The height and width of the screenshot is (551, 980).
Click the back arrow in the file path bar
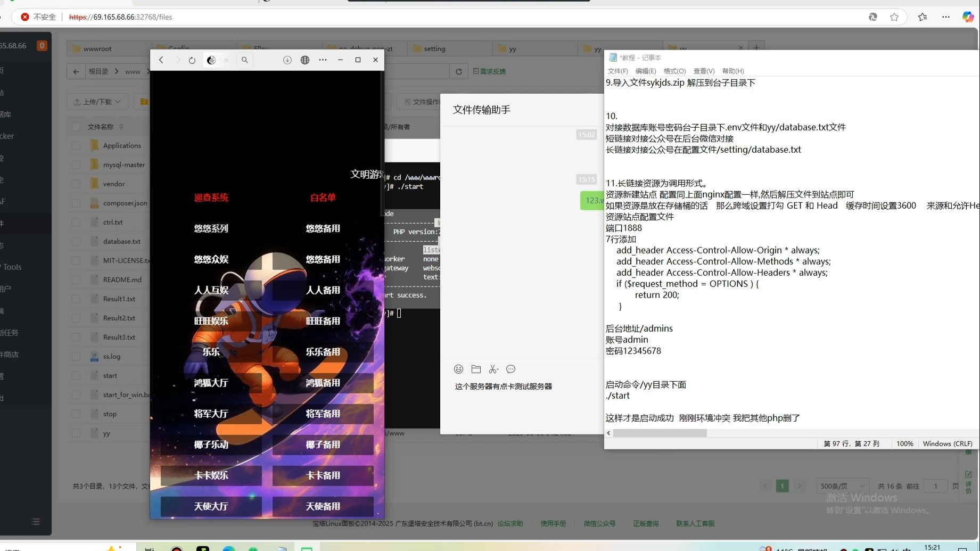click(x=76, y=71)
